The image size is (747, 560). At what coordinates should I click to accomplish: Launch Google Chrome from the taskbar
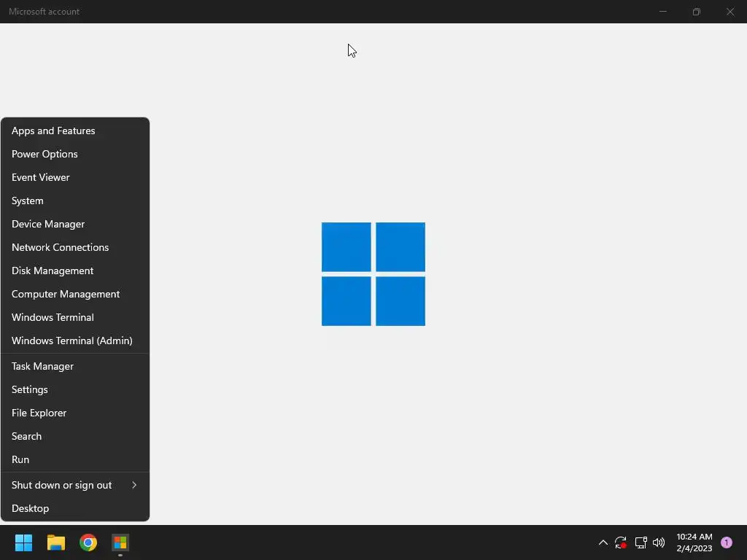pos(88,542)
